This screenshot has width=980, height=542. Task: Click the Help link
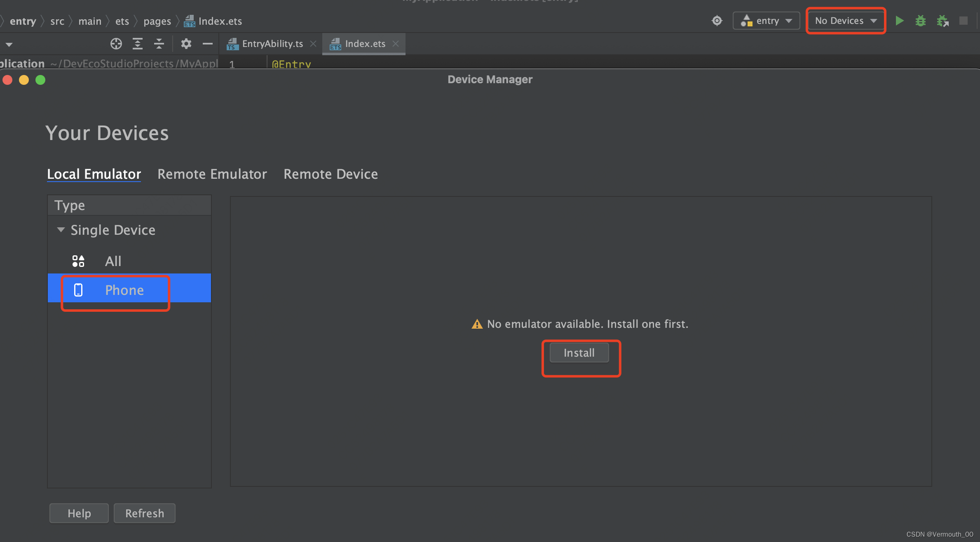coord(79,513)
